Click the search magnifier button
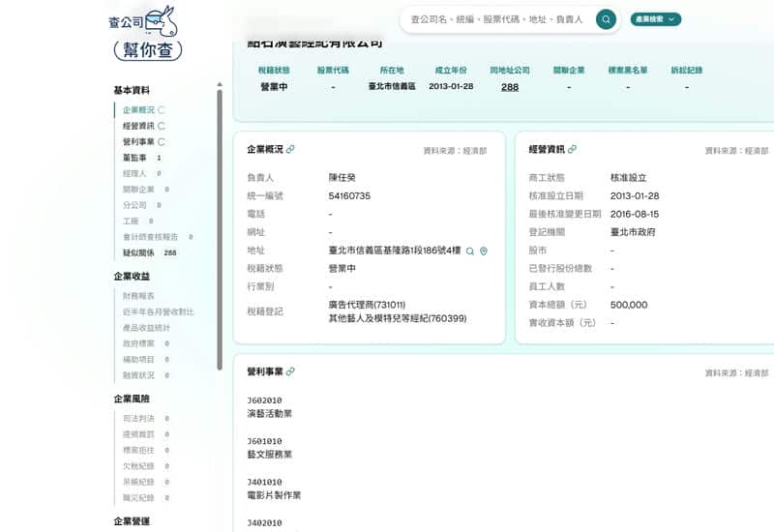774x532 pixels. [x=606, y=19]
